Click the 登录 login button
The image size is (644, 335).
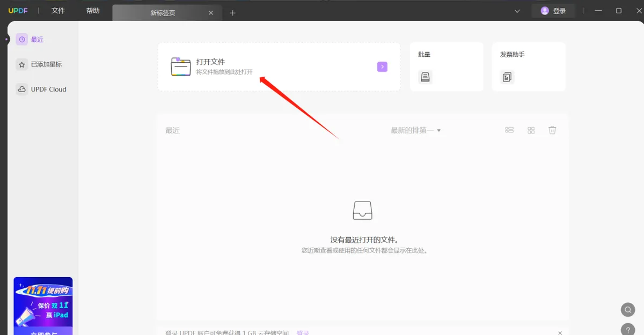[553, 11]
